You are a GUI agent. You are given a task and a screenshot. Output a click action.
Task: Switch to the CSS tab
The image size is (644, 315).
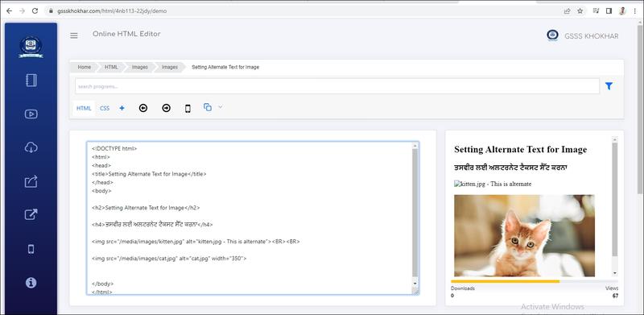tap(105, 108)
